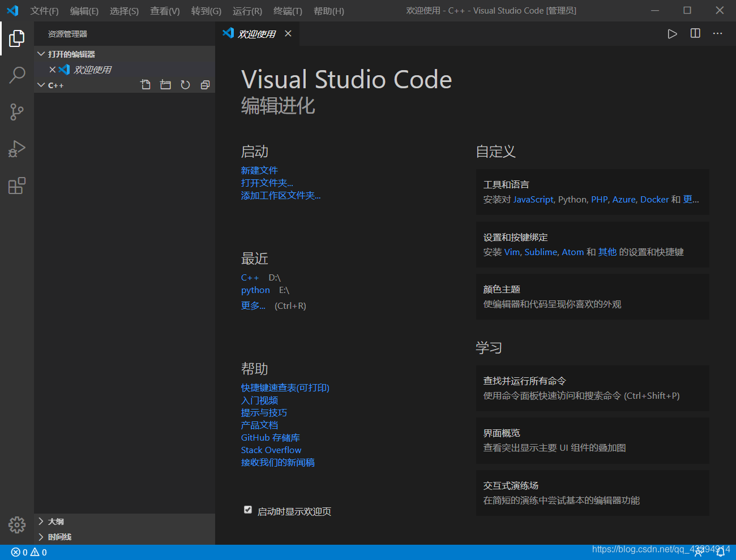Open the Explorer view in activity bar

pos(17,38)
